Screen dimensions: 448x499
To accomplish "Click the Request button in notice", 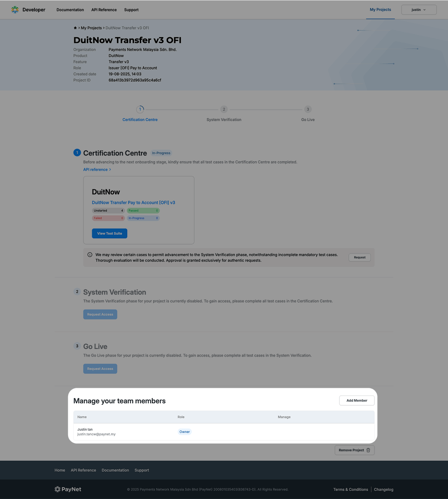I will (360, 258).
